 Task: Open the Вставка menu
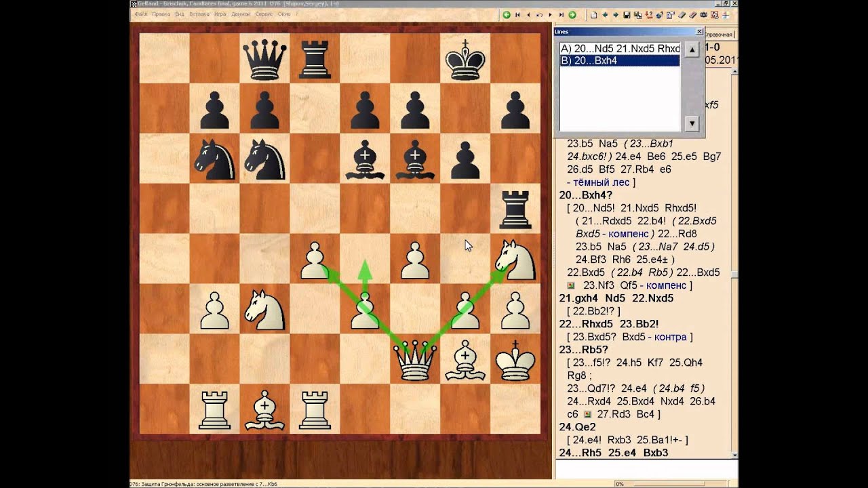pyautogui.click(x=199, y=14)
